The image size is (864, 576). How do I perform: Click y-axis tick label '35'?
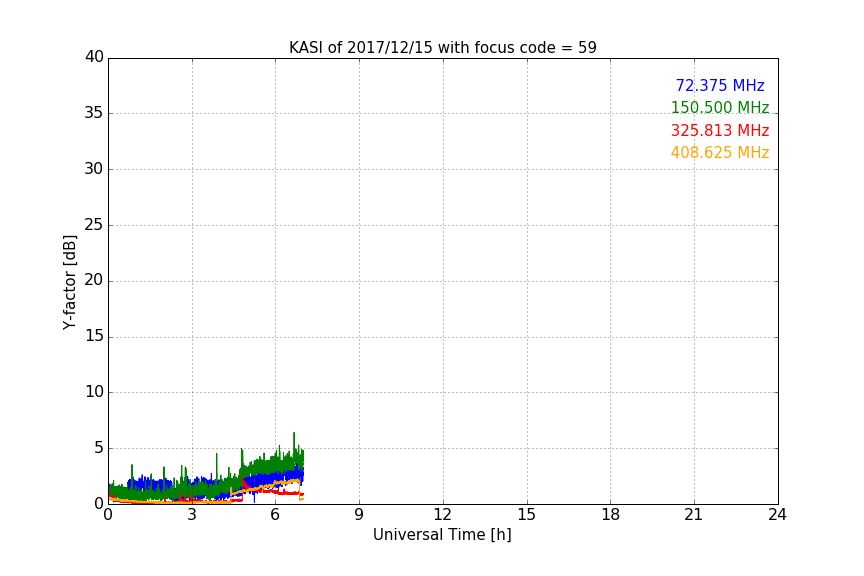pyautogui.click(x=94, y=113)
